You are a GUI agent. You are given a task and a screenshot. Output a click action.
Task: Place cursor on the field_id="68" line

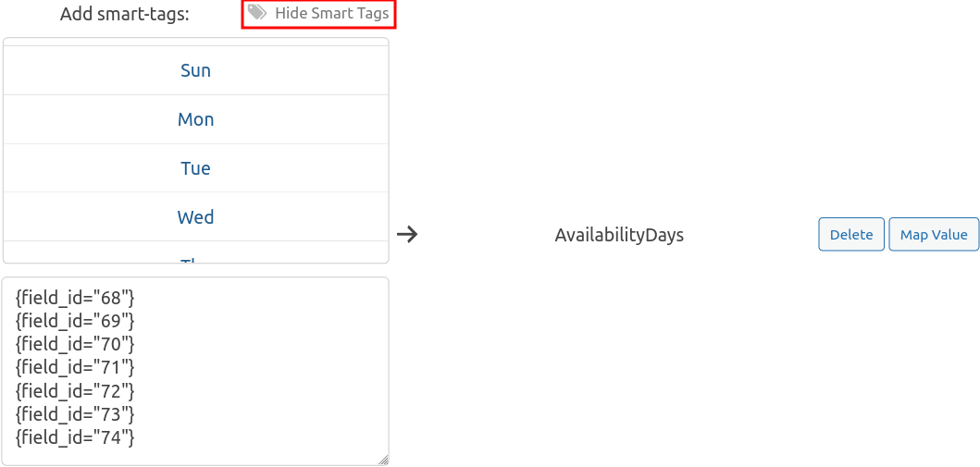(76, 298)
